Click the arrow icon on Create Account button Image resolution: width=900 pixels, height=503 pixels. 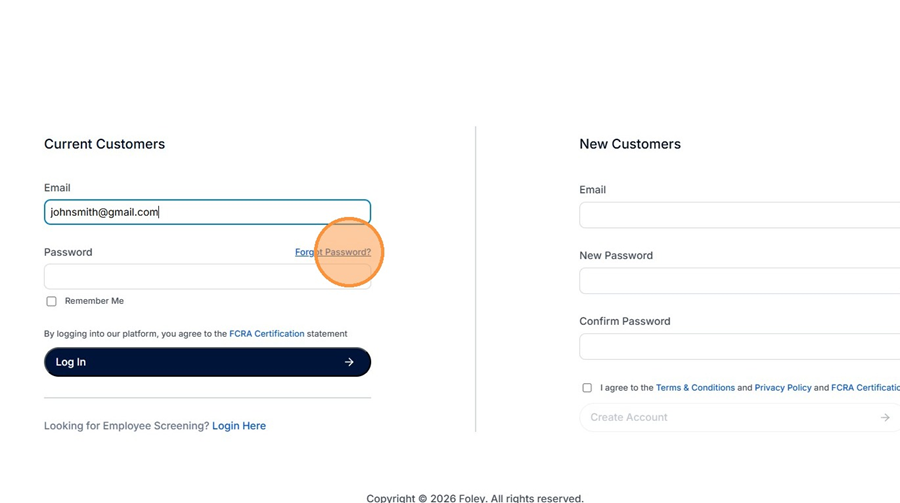[x=885, y=417]
